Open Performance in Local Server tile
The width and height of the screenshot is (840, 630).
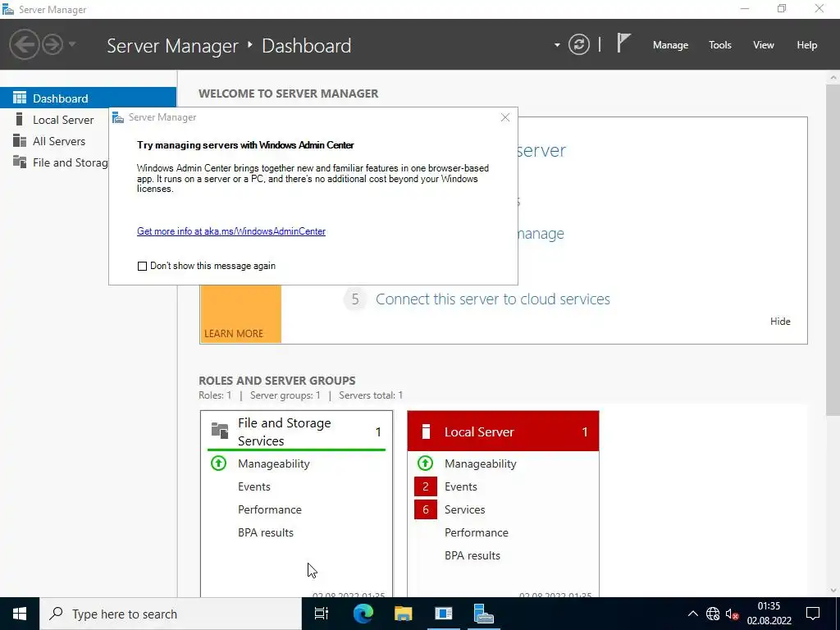[477, 532]
